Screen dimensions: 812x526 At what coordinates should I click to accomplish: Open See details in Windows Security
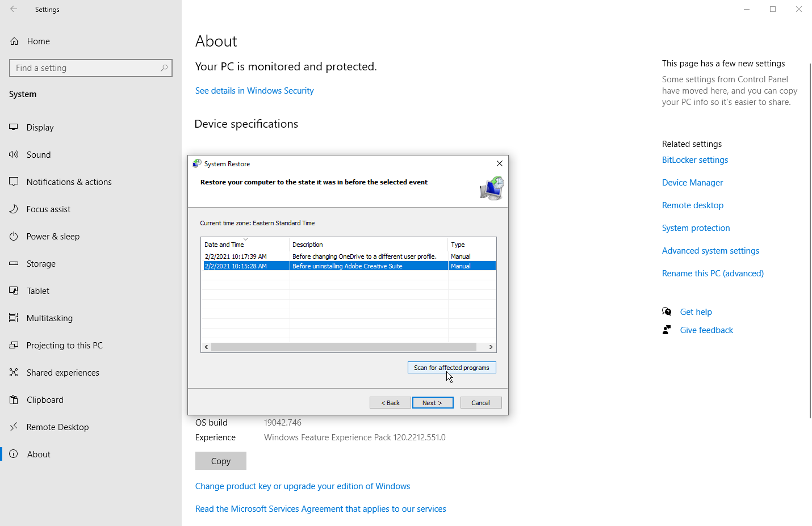(254, 91)
